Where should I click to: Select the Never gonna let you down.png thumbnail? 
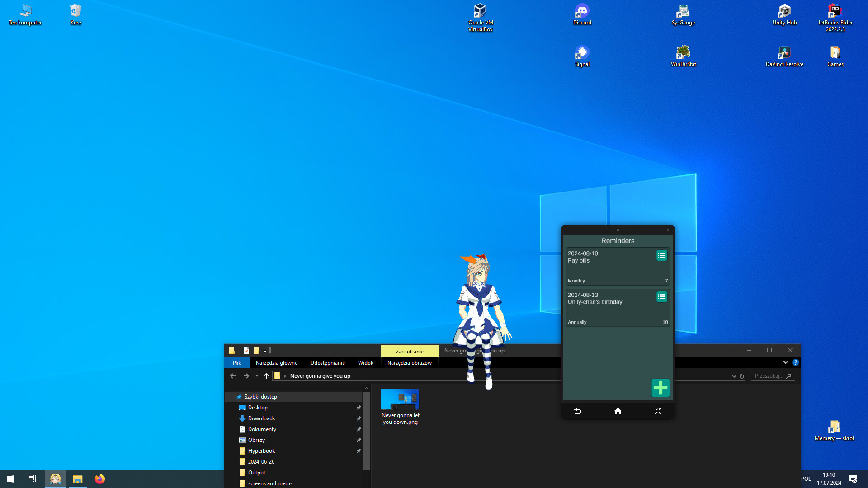click(400, 399)
